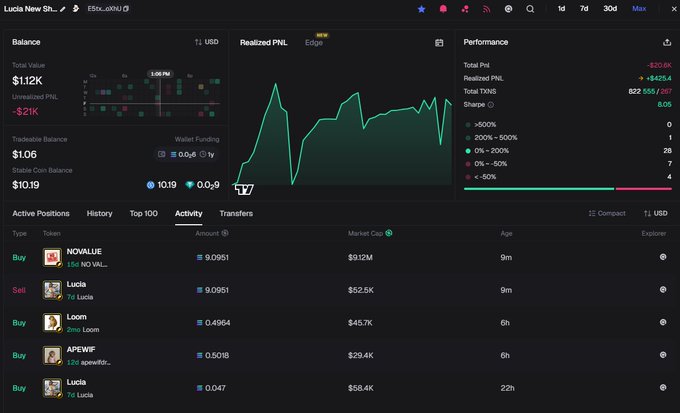Select the Max time range

pyautogui.click(x=639, y=9)
